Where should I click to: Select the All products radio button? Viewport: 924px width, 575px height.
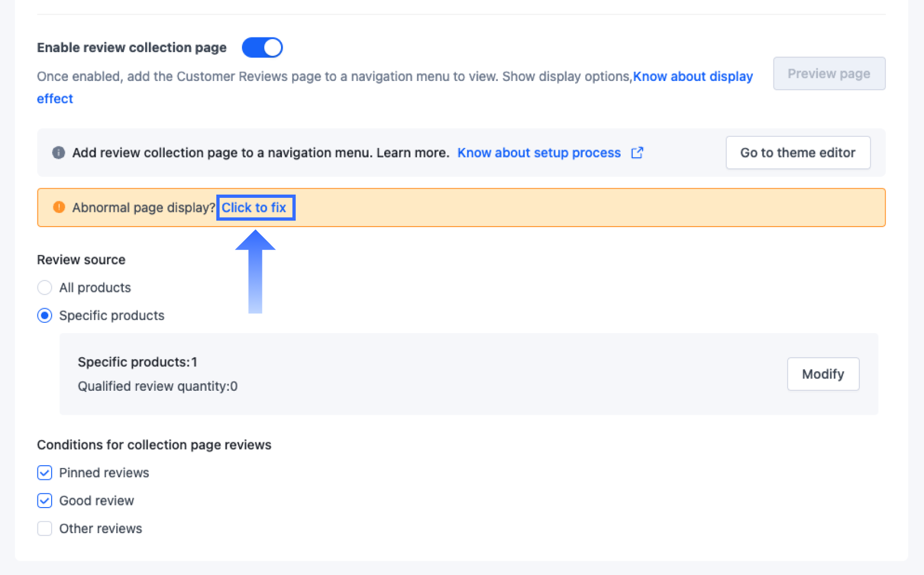click(x=45, y=287)
